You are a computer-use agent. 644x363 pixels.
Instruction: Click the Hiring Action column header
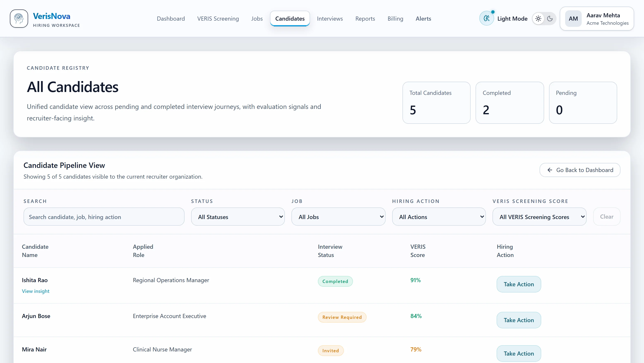point(505,251)
